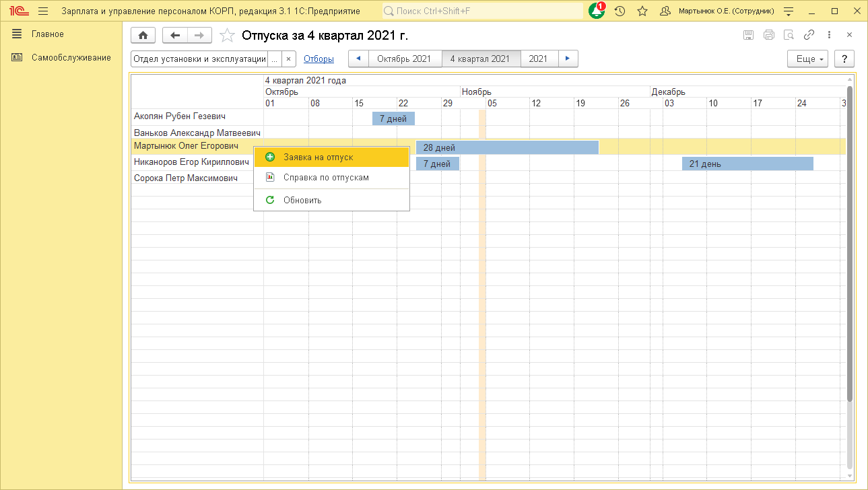
Task: Select Ваньков Александр Матвеевич row
Action: [x=197, y=133]
